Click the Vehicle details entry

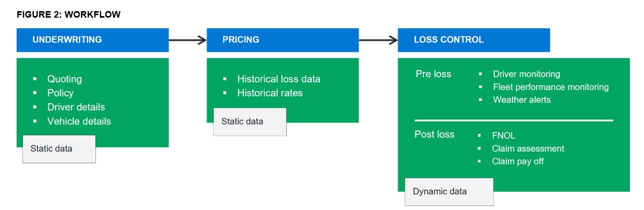tap(79, 121)
